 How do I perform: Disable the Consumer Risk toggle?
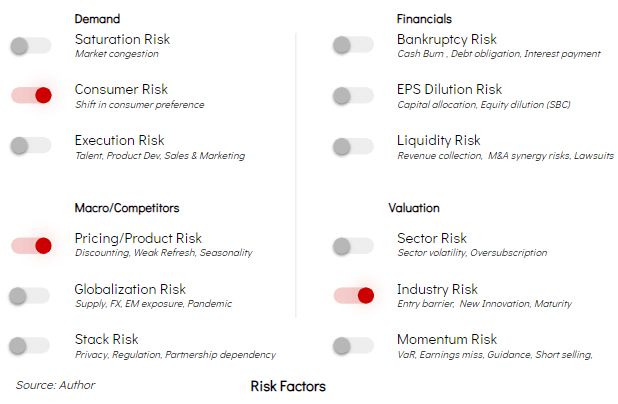click(31, 95)
